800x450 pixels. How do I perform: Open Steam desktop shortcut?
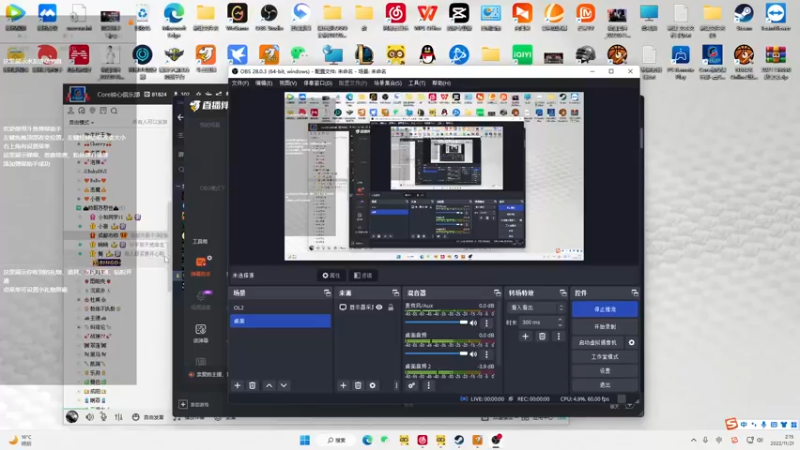pyautogui.click(x=744, y=17)
